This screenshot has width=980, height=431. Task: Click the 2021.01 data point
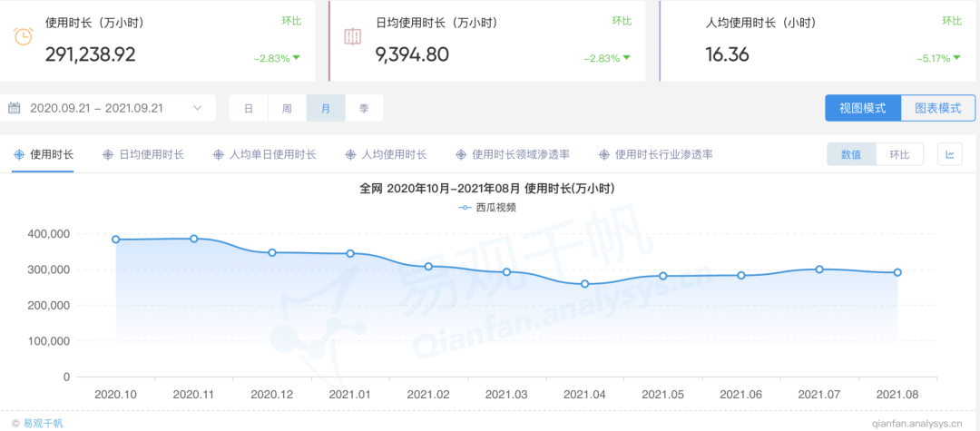(x=350, y=253)
